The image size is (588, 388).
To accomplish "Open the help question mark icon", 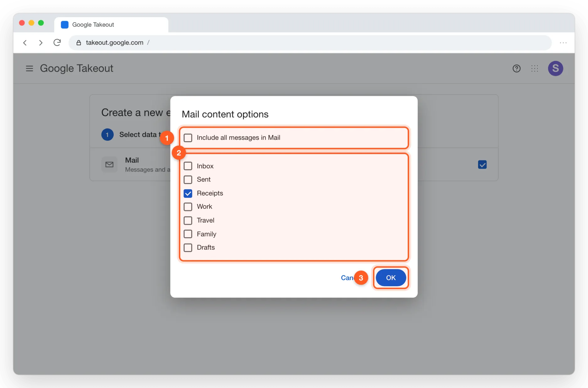I will click(516, 68).
